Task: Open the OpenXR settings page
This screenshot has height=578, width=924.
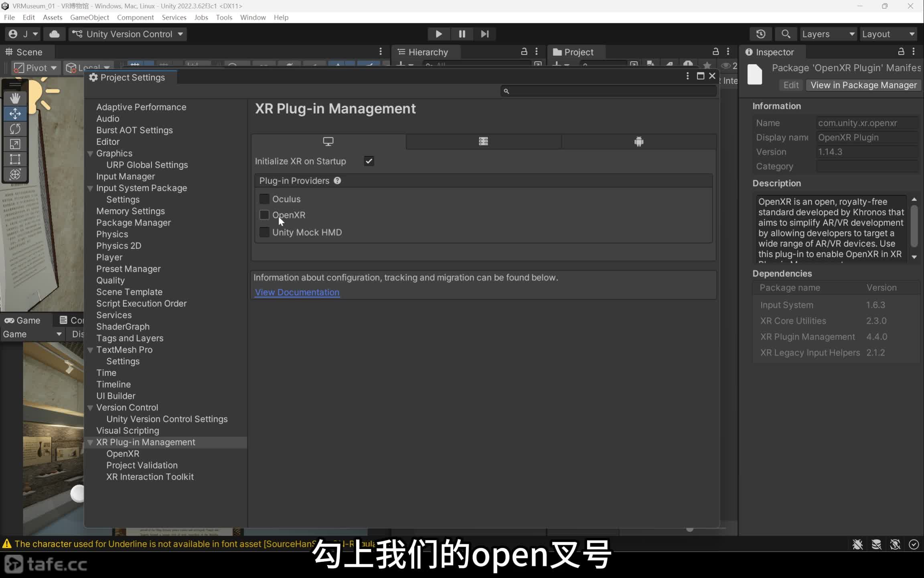Action: 123,454
